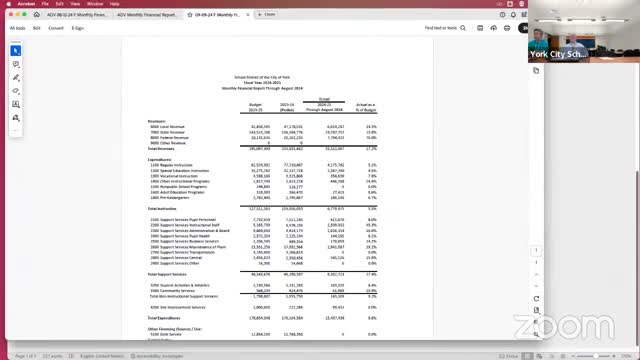Select the arrow Selection tool
This screenshot has height=360, width=640.
[x=16, y=51]
